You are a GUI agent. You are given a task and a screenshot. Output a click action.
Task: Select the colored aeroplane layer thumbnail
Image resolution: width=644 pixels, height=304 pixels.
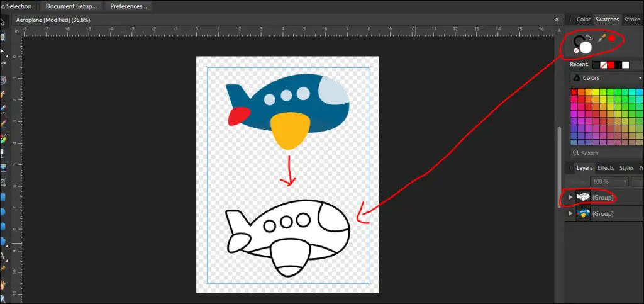click(583, 213)
